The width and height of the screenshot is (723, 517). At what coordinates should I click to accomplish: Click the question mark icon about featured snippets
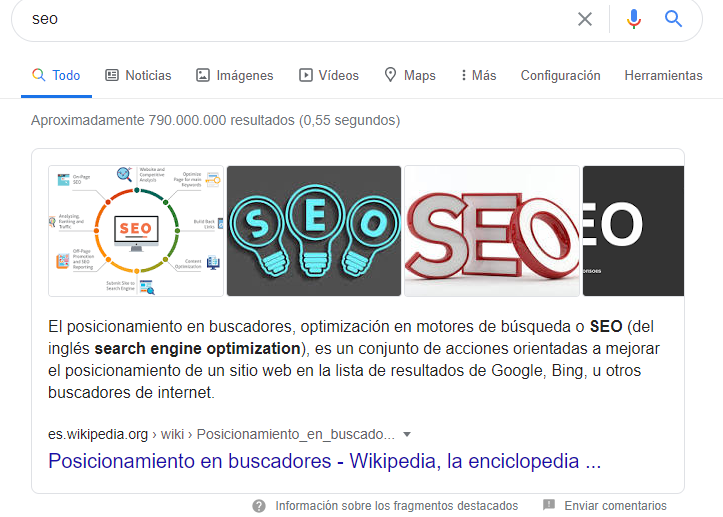(x=259, y=506)
